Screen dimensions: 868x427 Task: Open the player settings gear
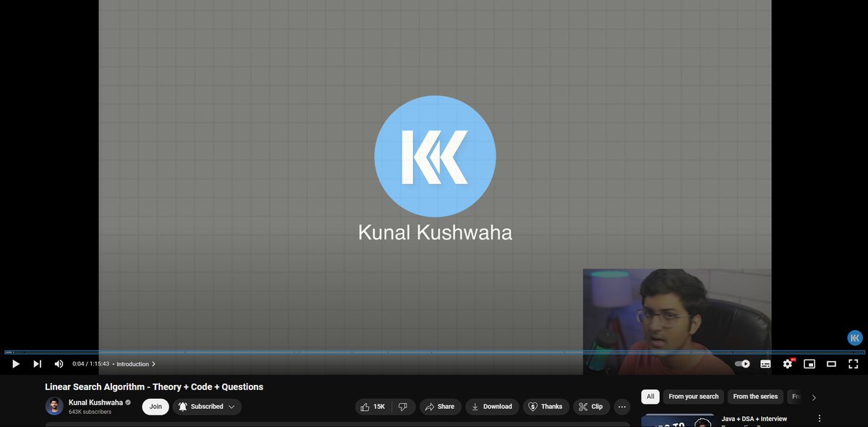(788, 364)
